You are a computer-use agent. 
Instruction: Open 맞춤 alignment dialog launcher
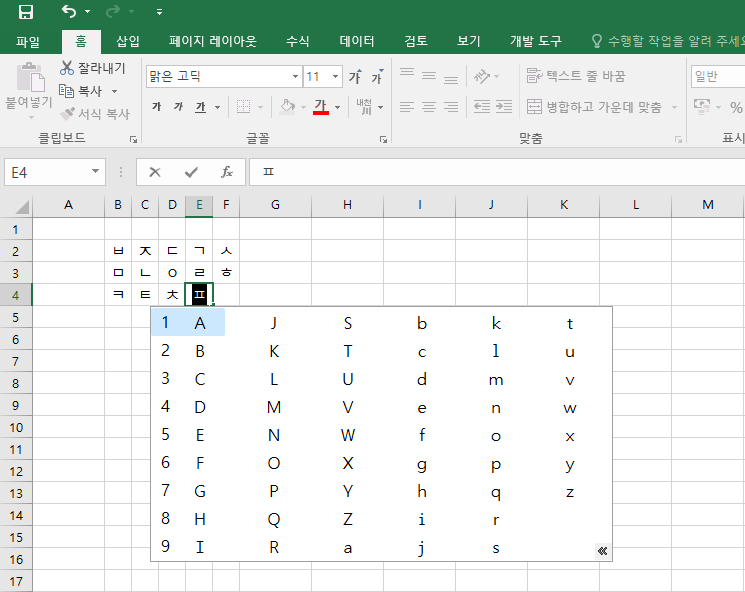pyautogui.click(x=678, y=139)
